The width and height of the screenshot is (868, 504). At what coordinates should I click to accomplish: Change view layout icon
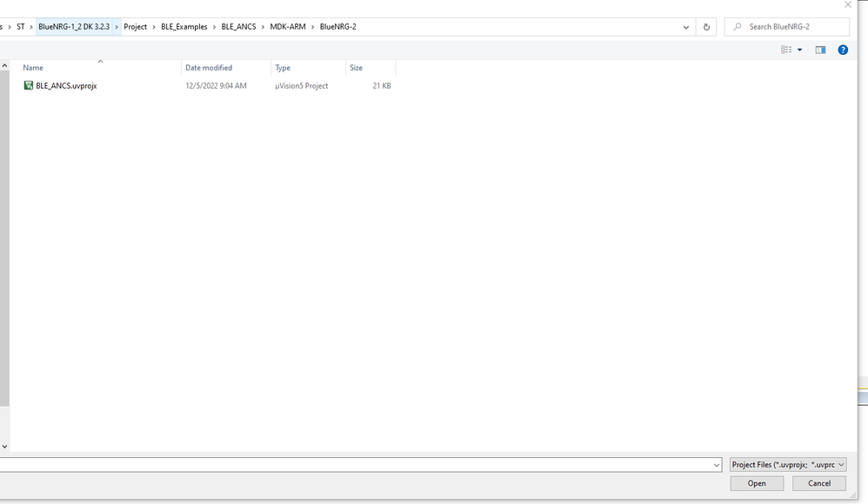pos(786,50)
